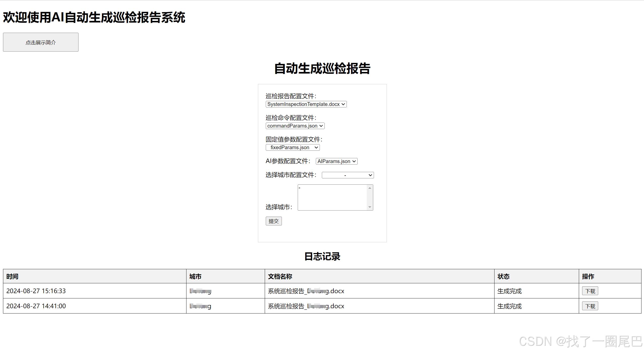Download the 14:41:00 report with 下载
The width and height of the screenshot is (644, 352).
pyautogui.click(x=590, y=306)
